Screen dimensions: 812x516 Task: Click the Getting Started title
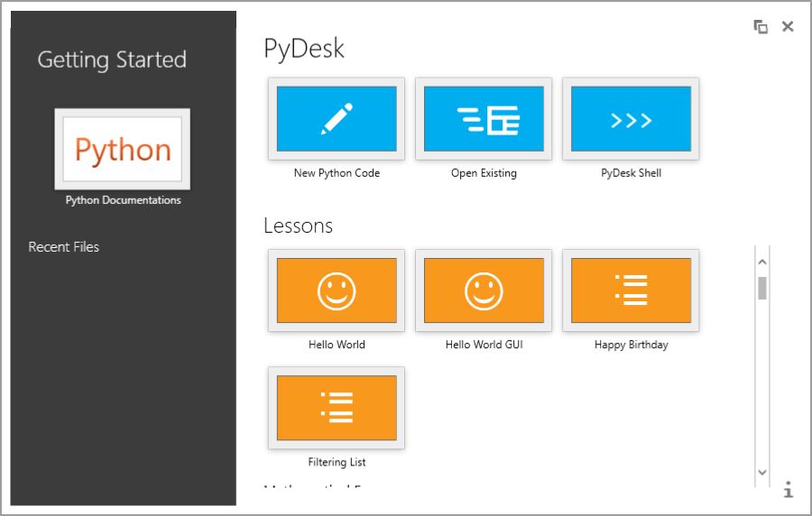pos(112,60)
